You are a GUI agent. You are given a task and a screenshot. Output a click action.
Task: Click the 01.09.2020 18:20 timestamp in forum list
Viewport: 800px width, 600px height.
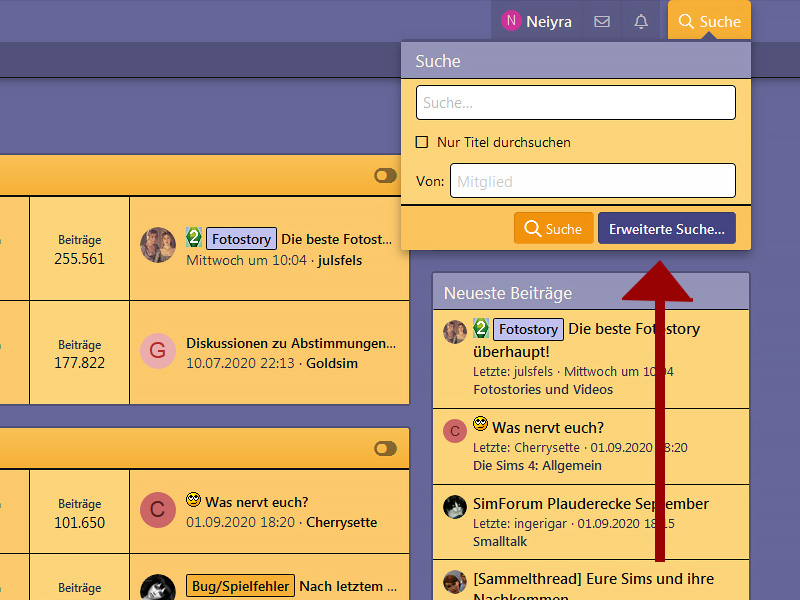tap(240, 522)
